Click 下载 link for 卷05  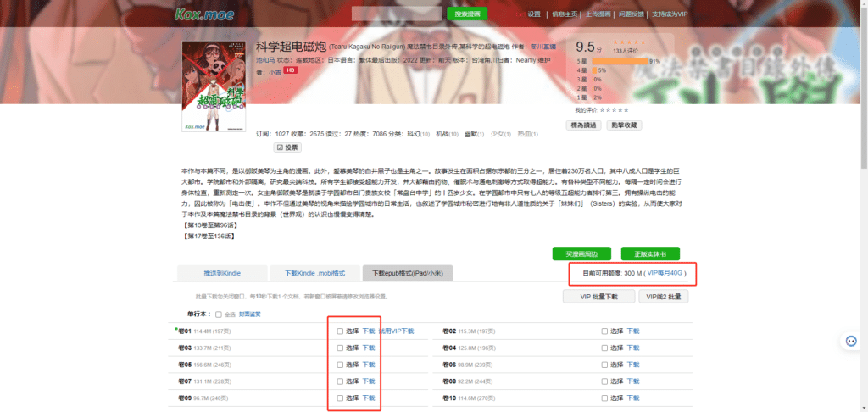click(x=369, y=365)
